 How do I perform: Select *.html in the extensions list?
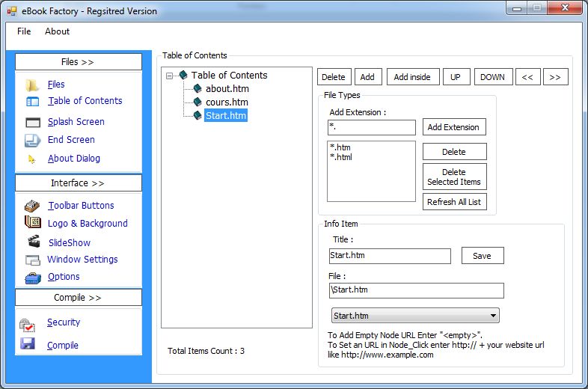[x=342, y=157]
